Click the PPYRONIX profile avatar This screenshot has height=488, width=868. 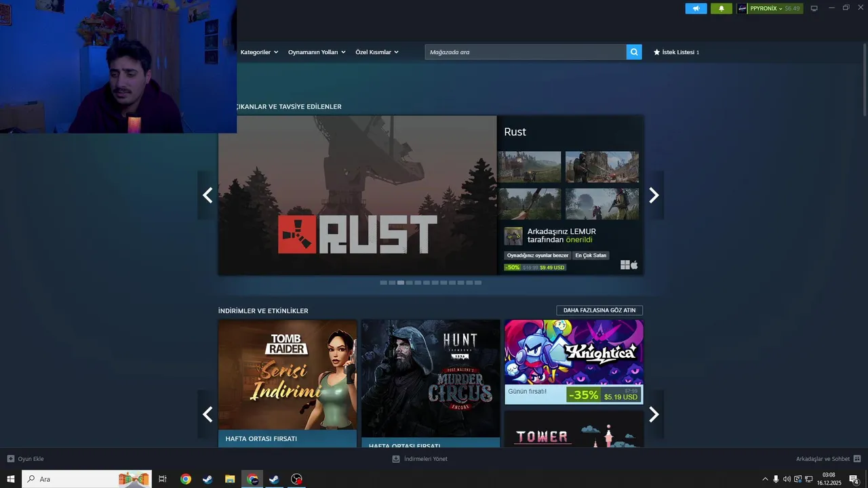pyautogui.click(x=743, y=8)
